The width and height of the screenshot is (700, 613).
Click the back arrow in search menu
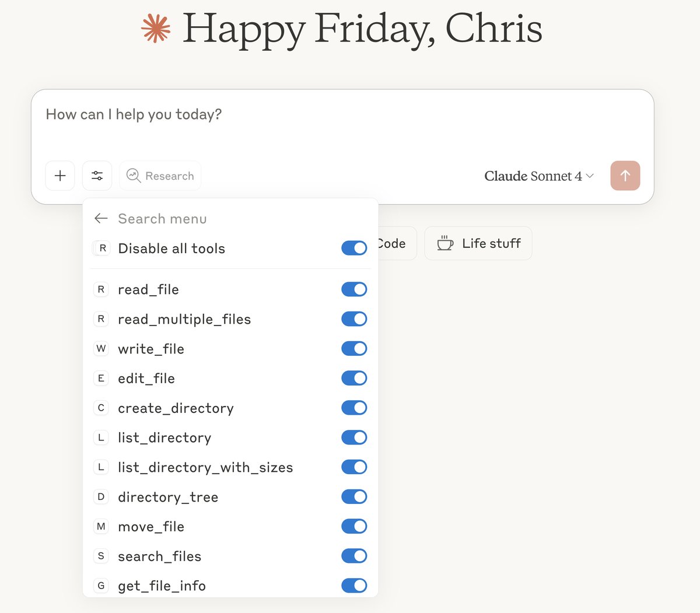tap(101, 219)
